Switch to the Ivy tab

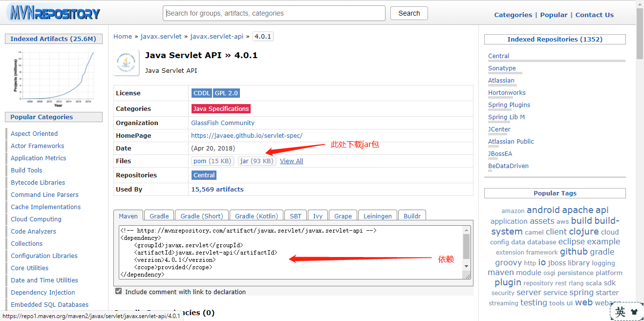click(x=318, y=215)
